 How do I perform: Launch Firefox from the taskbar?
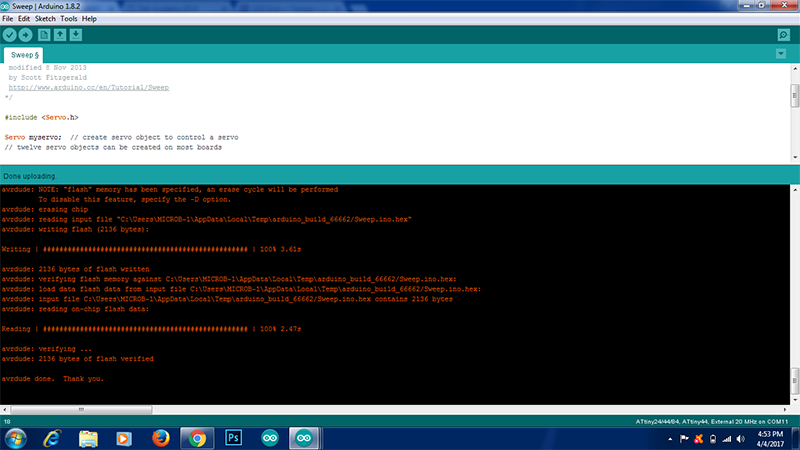coord(161,439)
